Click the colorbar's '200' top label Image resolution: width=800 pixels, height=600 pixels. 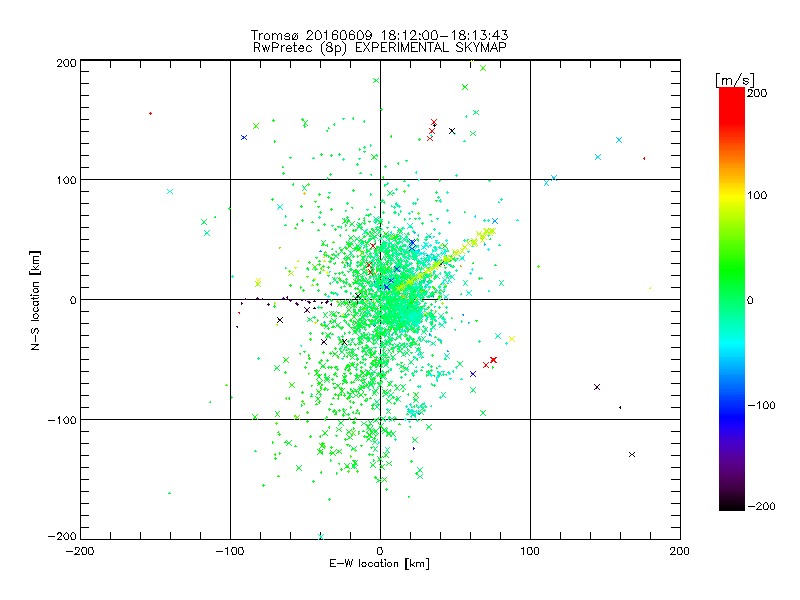point(757,93)
